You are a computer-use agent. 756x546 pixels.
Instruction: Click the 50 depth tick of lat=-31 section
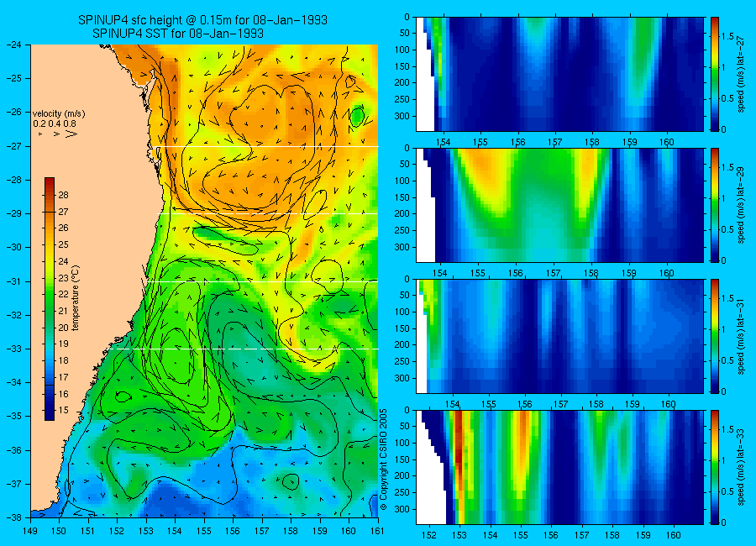click(405, 295)
